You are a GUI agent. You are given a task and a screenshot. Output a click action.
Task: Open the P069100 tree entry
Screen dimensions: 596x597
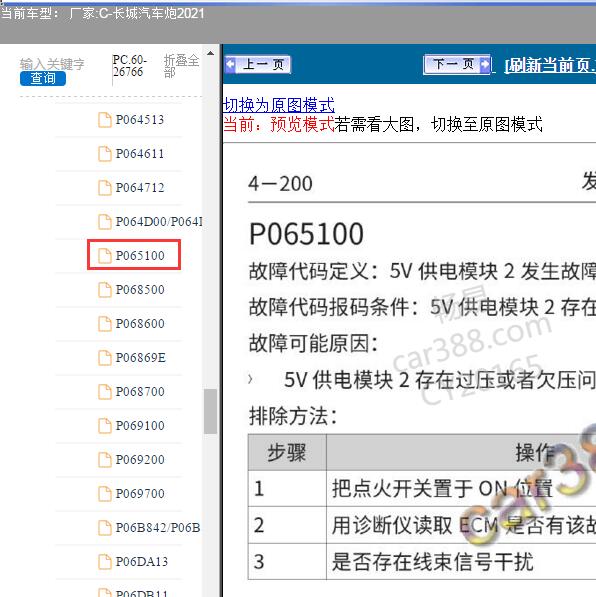(x=140, y=426)
